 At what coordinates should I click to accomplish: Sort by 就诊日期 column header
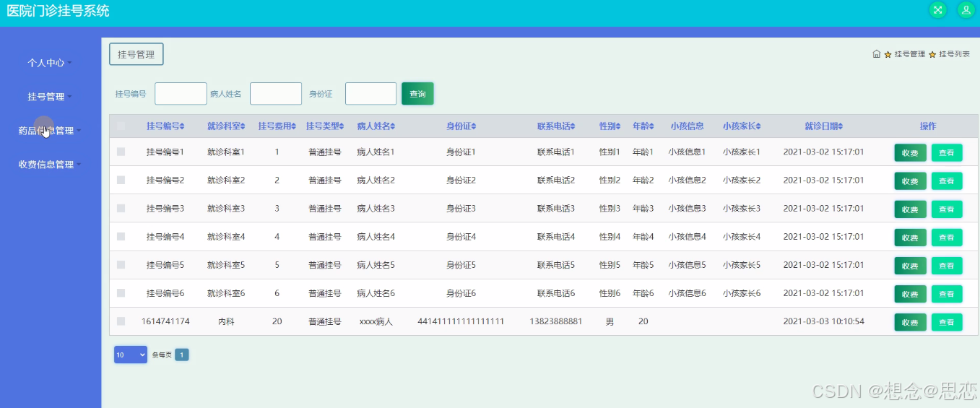(x=824, y=126)
